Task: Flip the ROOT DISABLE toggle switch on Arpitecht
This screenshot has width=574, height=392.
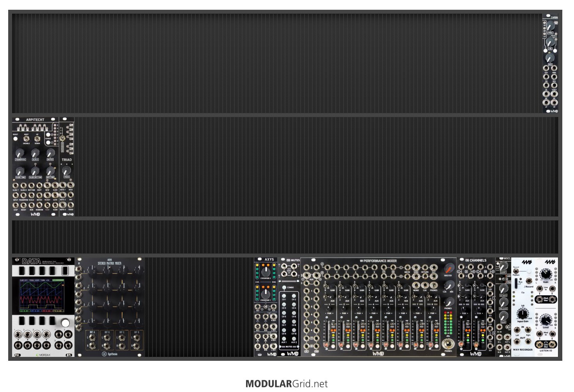Action: (26, 138)
